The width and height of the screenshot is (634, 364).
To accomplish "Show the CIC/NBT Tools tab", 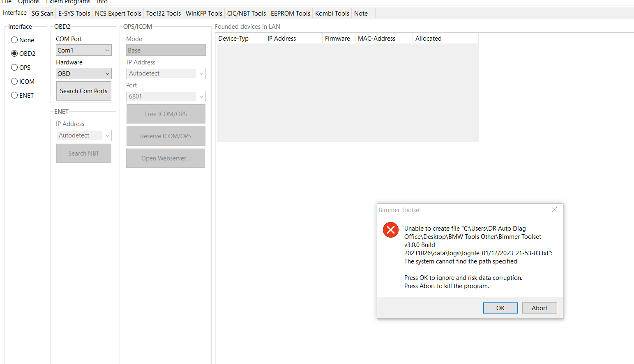I will click(x=247, y=14).
